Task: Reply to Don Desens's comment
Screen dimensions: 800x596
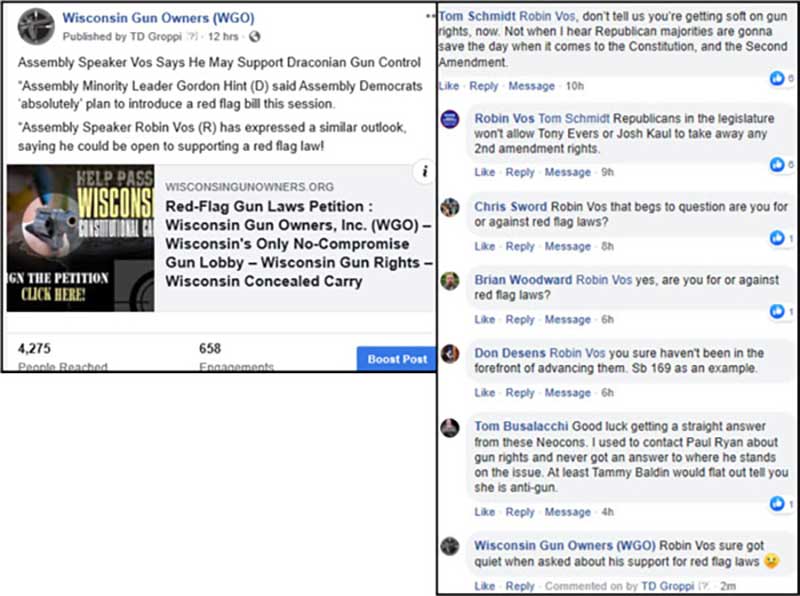Action: (x=520, y=393)
